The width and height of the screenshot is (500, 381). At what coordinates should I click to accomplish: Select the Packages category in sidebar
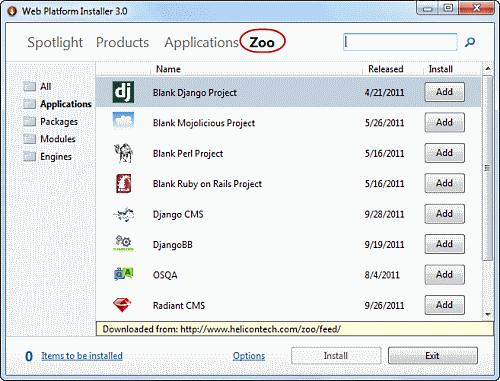pos(59,122)
